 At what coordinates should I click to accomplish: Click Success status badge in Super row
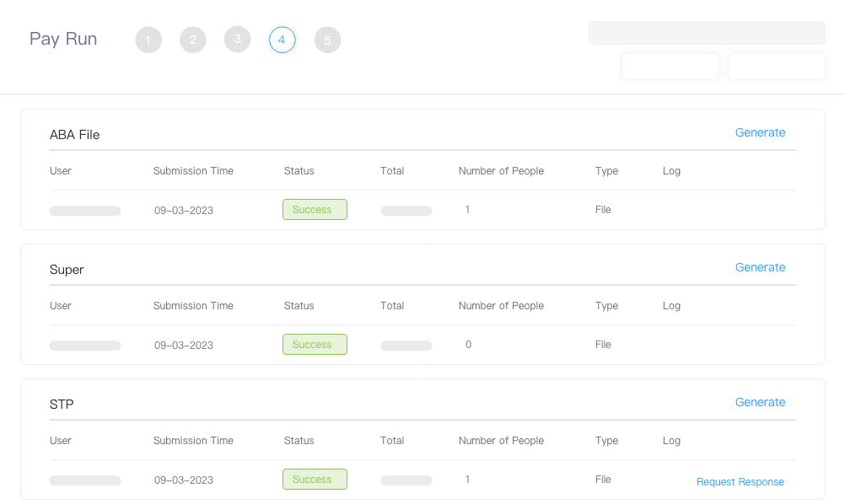tap(315, 344)
